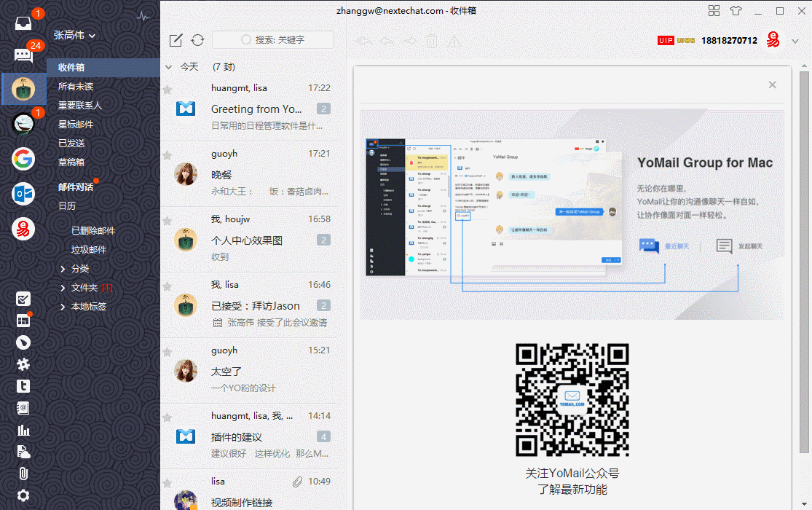The width and height of the screenshot is (812, 510).
Task: Click the 发起聊天 link in banner
Action: pos(750,246)
